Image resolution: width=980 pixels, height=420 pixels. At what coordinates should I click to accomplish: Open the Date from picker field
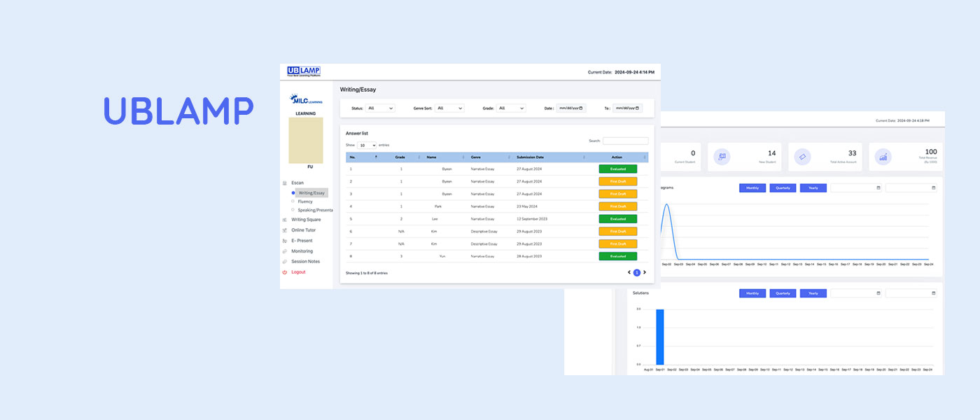[x=571, y=108]
